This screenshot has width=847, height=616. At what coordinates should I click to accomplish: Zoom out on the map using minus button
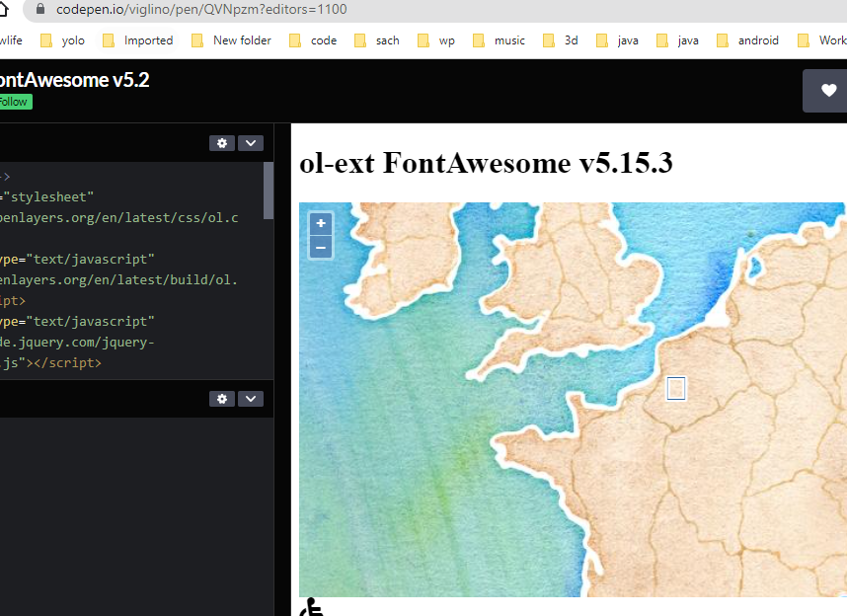coord(320,247)
